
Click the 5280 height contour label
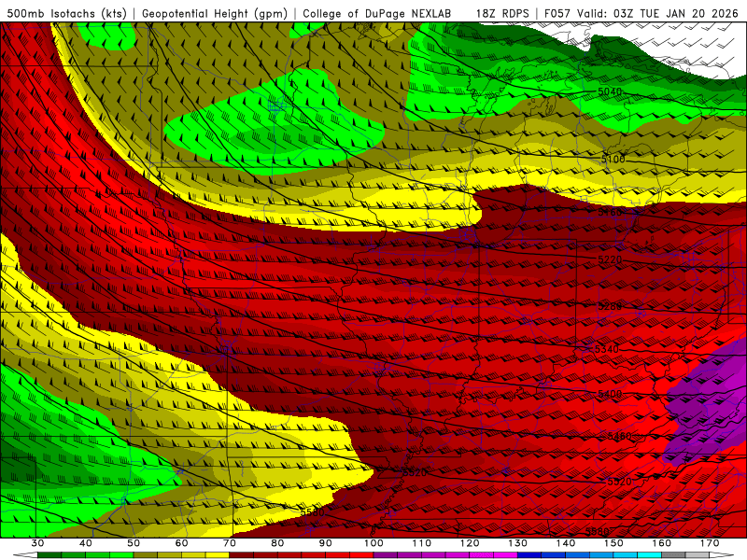(610, 306)
